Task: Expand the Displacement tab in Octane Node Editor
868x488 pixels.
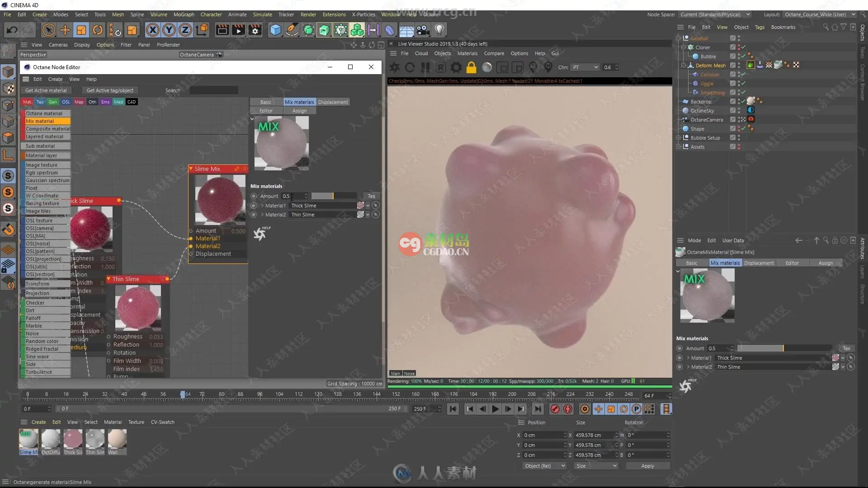Action: pyautogui.click(x=333, y=101)
